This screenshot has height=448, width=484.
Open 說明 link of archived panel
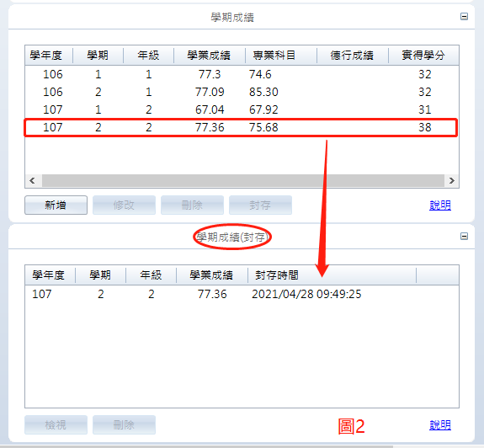tap(440, 425)
